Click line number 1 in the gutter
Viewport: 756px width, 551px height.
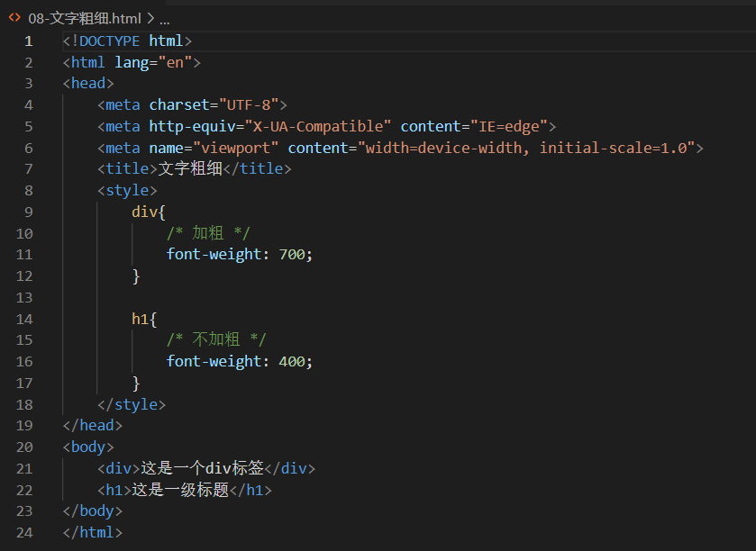29,41
